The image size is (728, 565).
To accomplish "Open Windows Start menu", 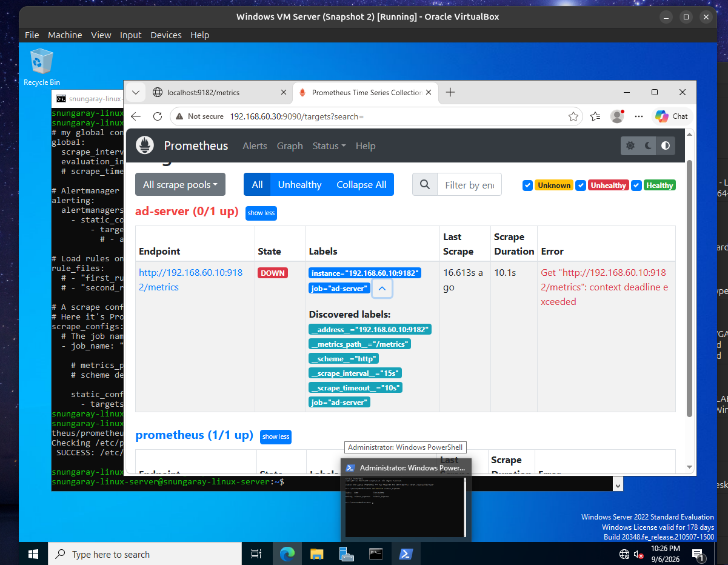I will [33, 554].
